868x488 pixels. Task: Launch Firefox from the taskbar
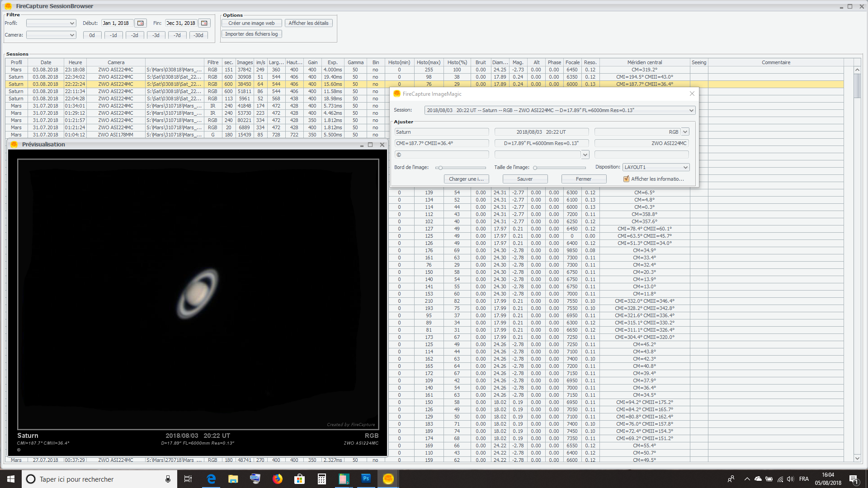click(x=278, y=479)
